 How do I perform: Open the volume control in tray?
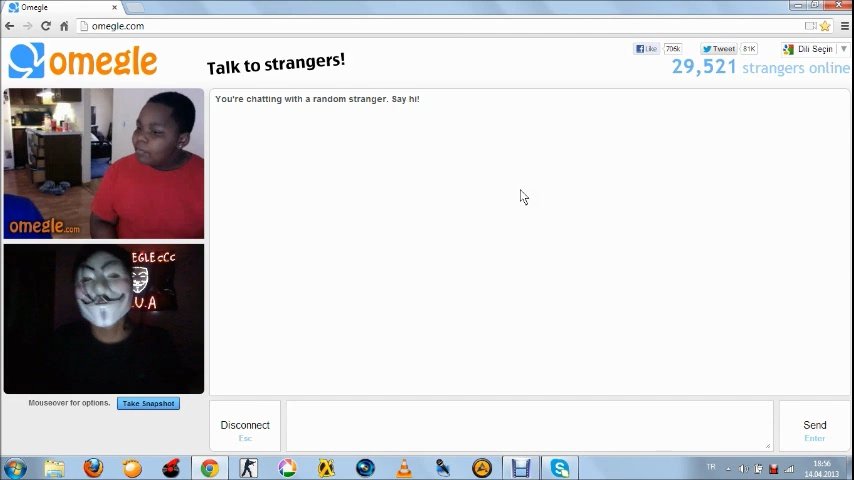point(743,469)
